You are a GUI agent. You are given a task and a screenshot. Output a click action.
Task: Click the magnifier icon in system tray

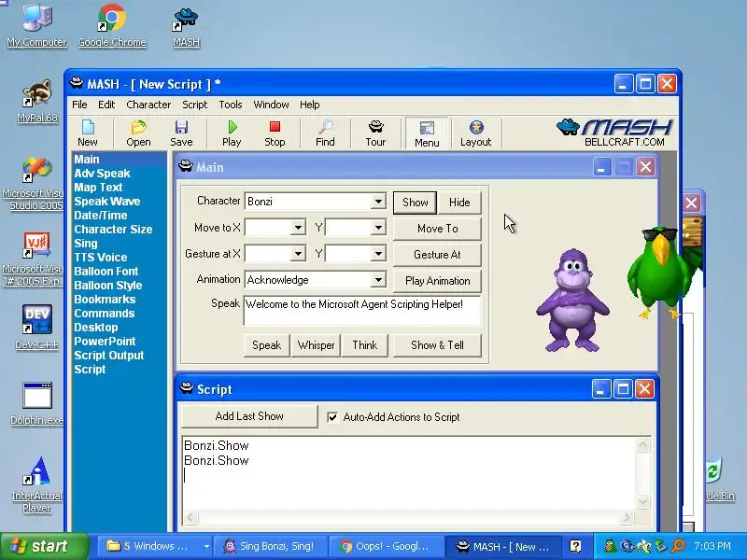pyautogui.click(x=679, y=546)
